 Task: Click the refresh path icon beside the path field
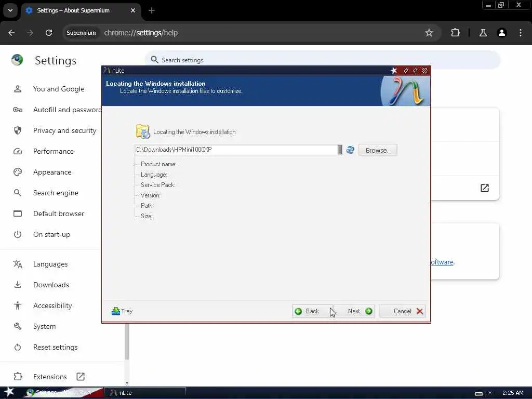pyautogui.click(x=351, y=150)
